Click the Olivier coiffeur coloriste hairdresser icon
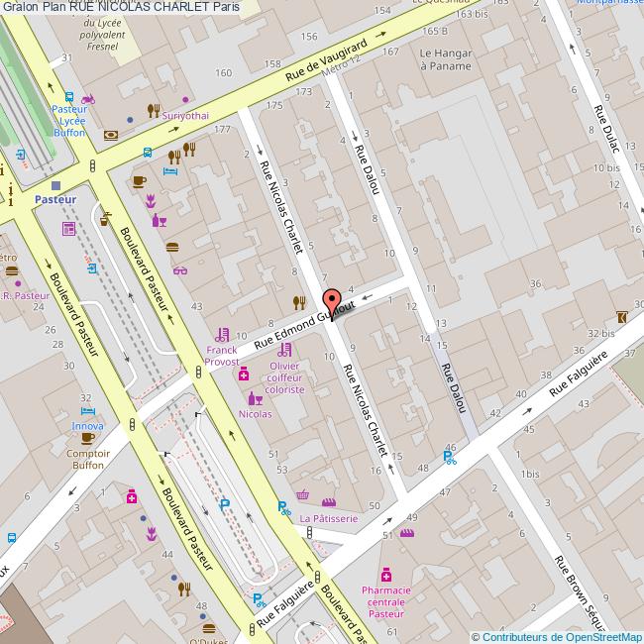Viewport: 644px width, 644px height. pos(284,350)
